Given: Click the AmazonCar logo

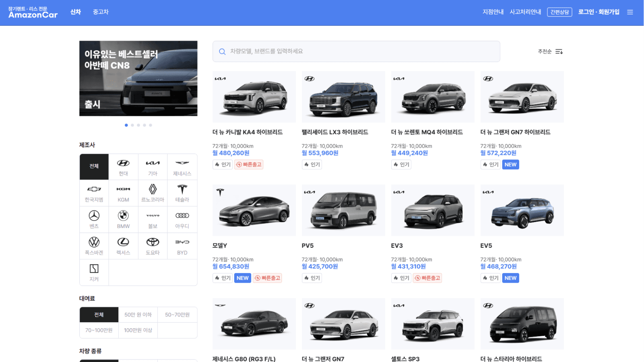Looking at the screenshot, I should click(x=33, y=12).
